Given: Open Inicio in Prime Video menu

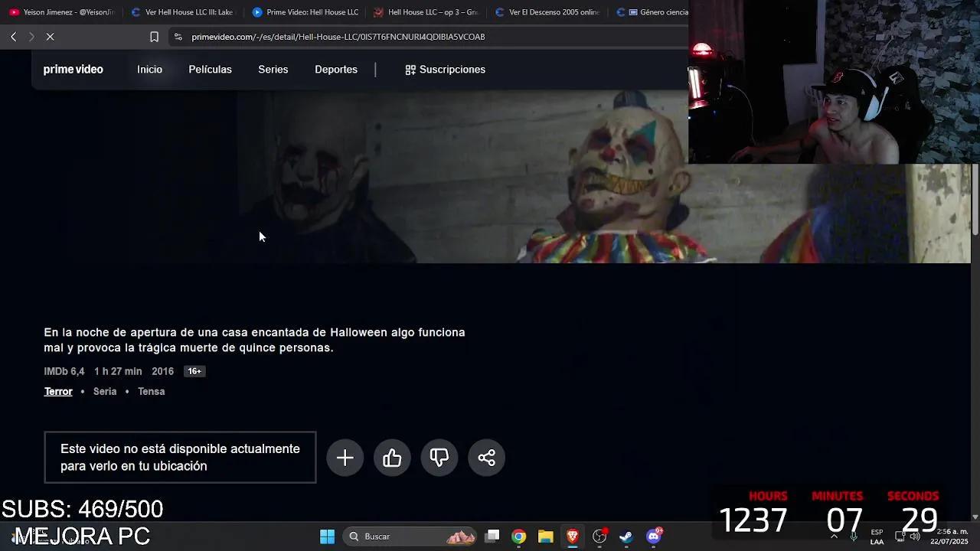Looking at the screenshot, I should [149, 70].
